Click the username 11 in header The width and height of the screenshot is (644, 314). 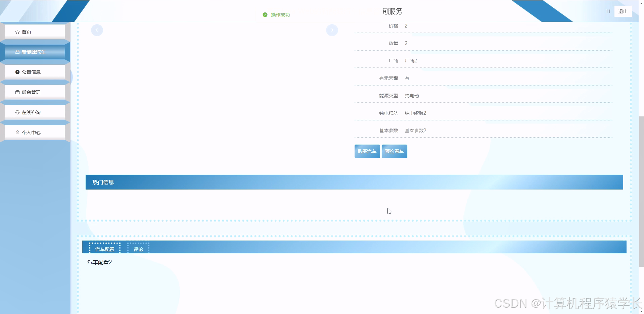click(x=608, y=11)
